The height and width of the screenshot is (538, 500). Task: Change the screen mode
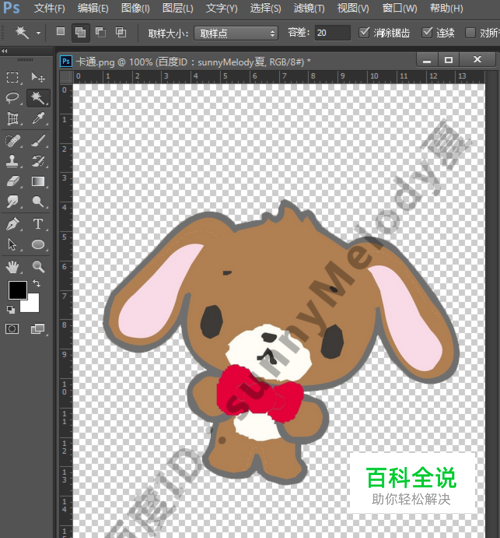click(x=38, y=329)
